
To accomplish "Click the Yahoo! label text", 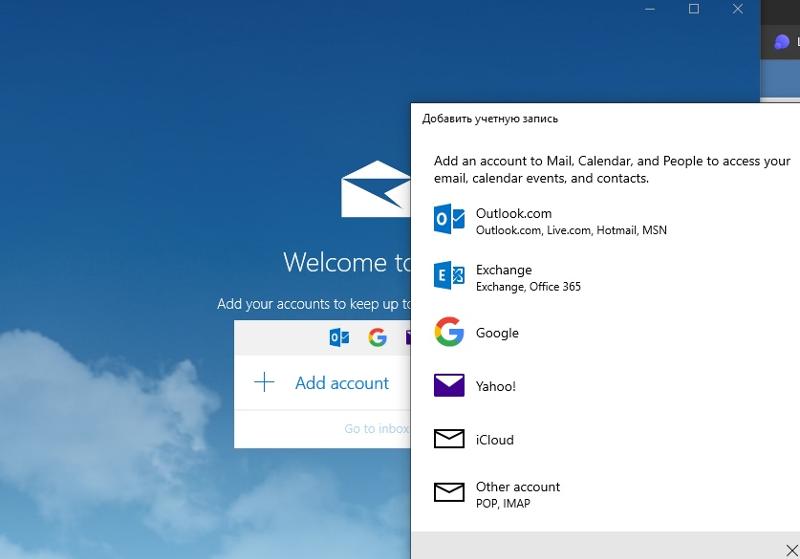I will [x=495, y=386].
